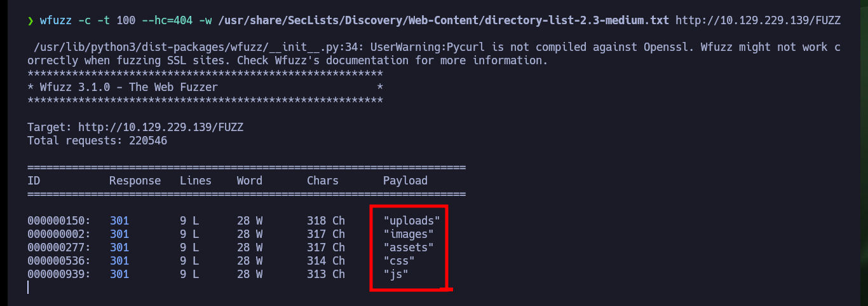Click the 301 response for uploads row
This screenshot has height=306, width=868.
point(119,221)
